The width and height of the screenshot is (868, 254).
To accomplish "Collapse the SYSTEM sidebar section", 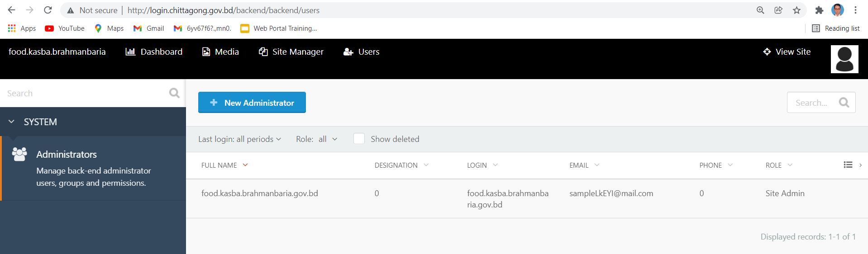I will tap(12, 122).
